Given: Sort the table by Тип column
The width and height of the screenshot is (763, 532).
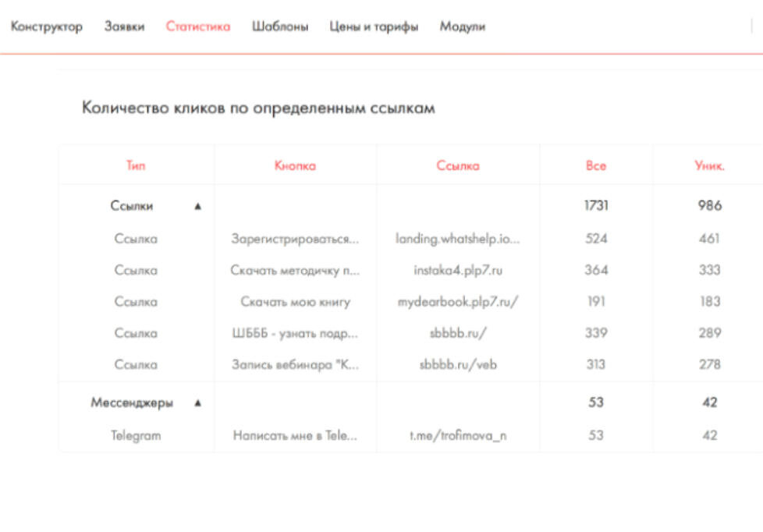Looking at the screenshot, I should pyautogui.click(x=137, y=165).
